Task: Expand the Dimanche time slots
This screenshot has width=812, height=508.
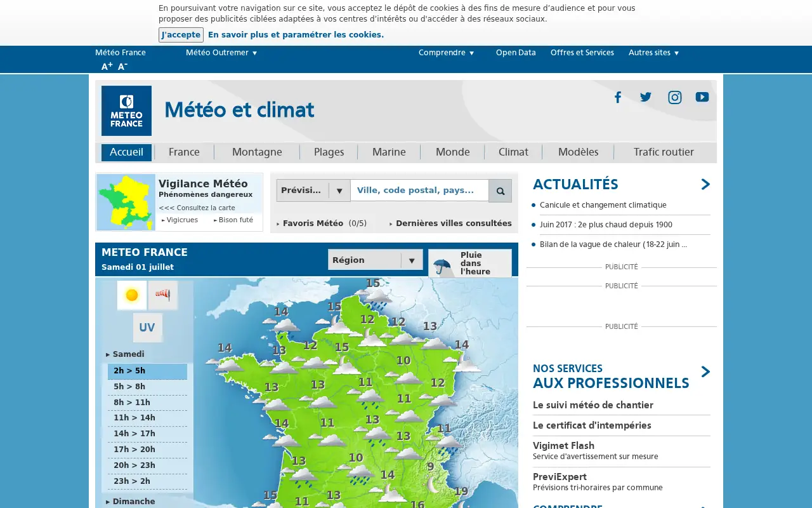Action: pos(130,502)
